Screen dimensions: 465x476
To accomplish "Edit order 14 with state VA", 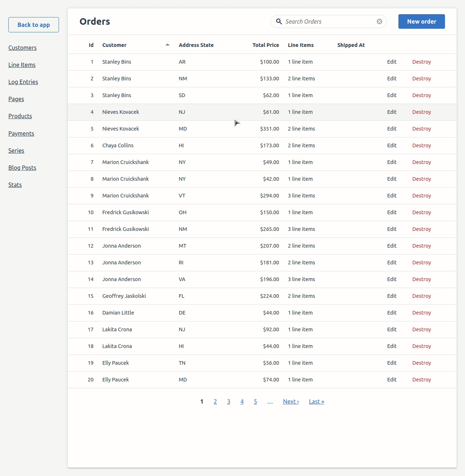I will tap(392, 279).
